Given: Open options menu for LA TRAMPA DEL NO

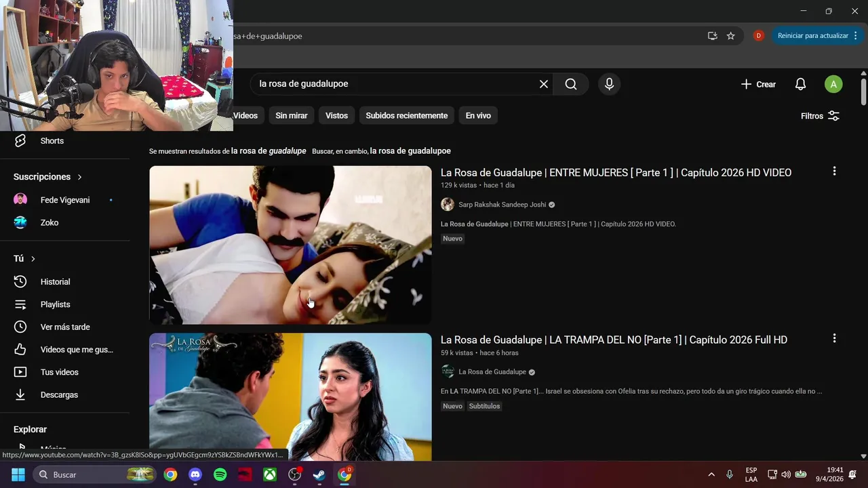Looking at the screenshot, I should [x=834, y=338].
